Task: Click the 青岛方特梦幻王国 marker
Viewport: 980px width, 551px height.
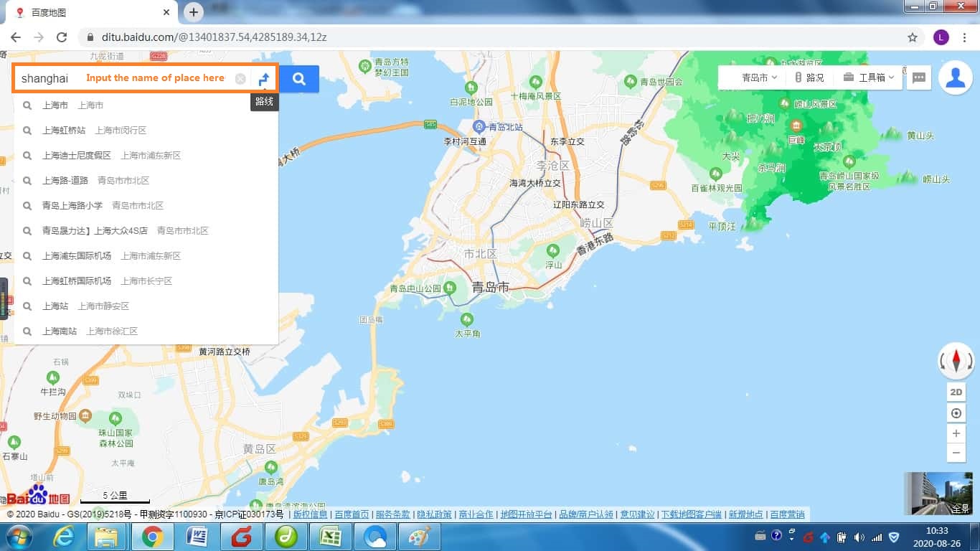Action: [x=364, y=67]
